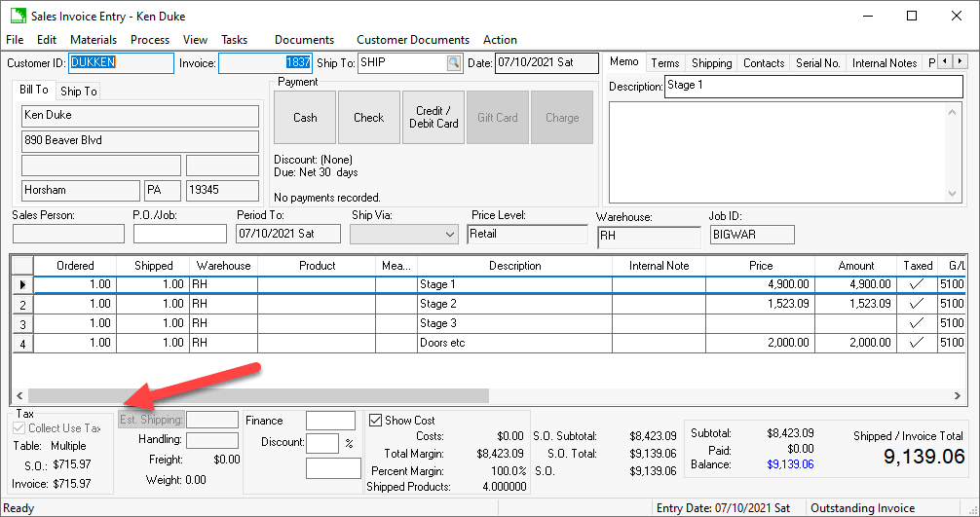Screen dimensions: 980x517
Task: Click the Ship To lookup magnifier icon
Action: point(454,63)
